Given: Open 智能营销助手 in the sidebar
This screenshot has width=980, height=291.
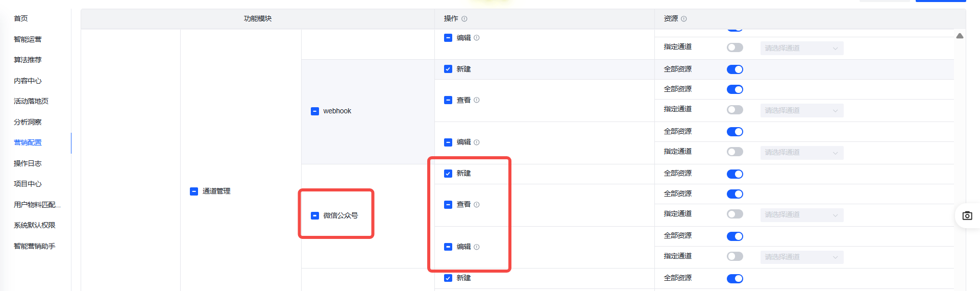Looking at the screenshot, I should click(35, 246).
